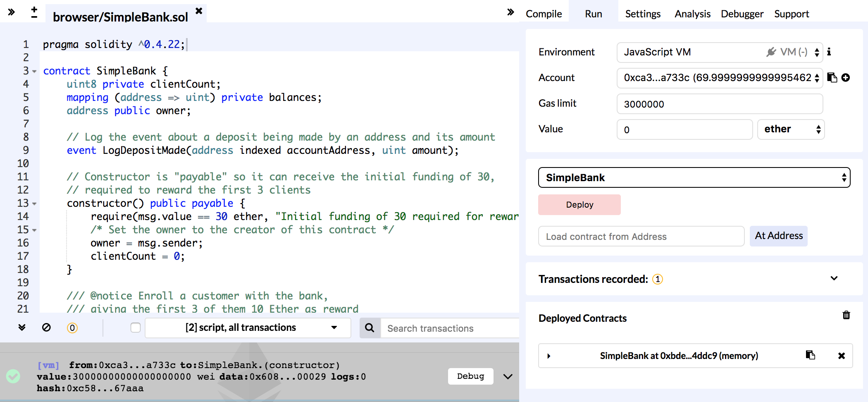Debug the constructor transaction in terminal

(x=470, y=376)
